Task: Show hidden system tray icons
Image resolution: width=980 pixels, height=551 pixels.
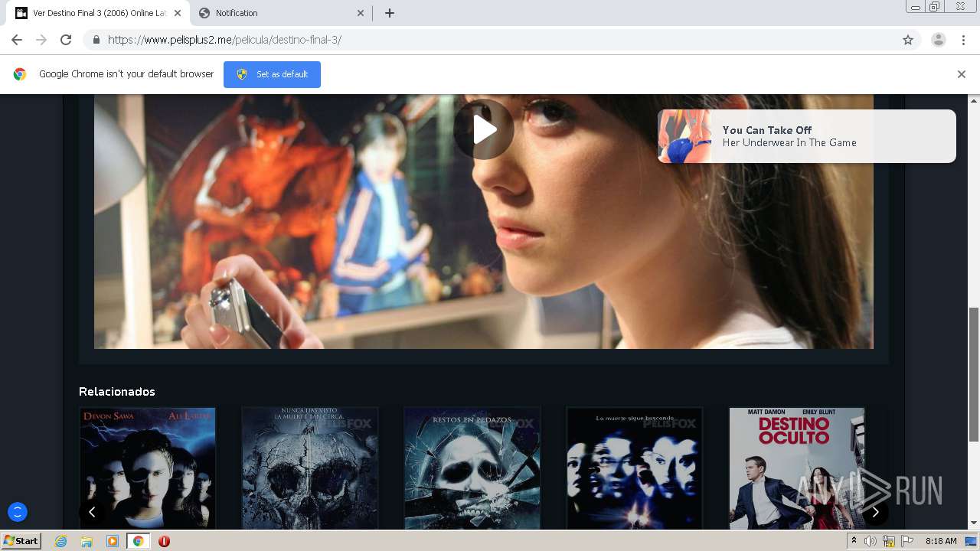Action: point(854,541)
